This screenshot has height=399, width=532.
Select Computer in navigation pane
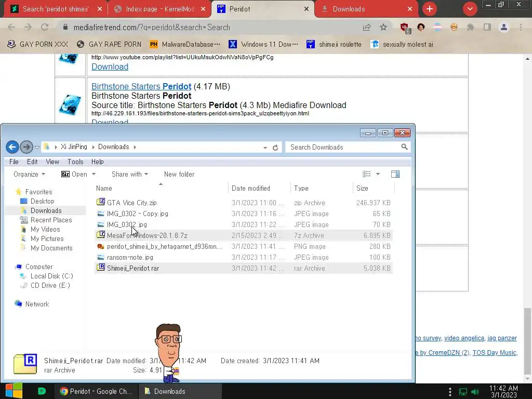tap(38, 267)
